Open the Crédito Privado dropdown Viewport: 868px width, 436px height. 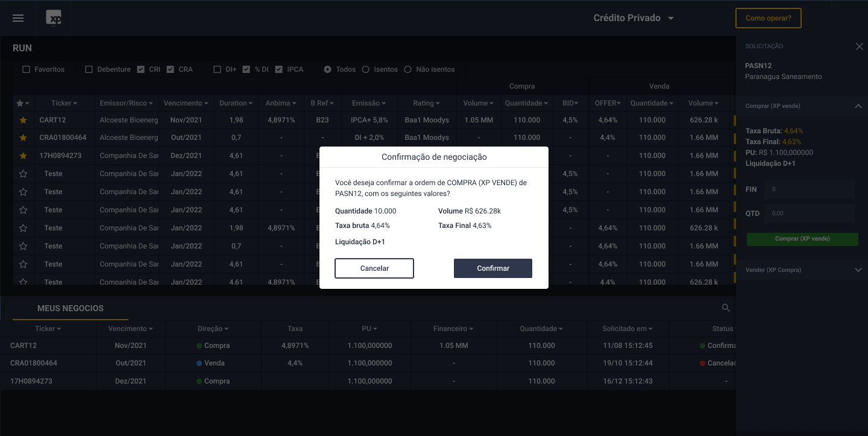pos(633,18)
